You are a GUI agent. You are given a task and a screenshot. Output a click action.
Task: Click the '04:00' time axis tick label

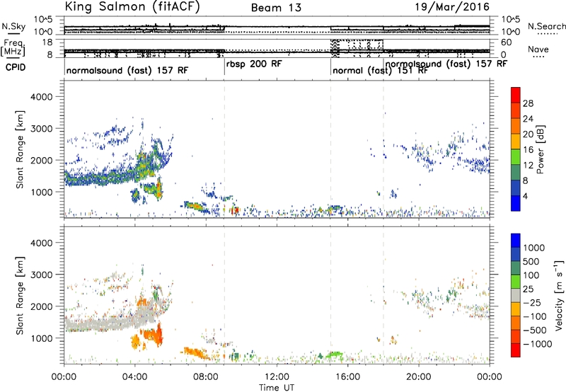pyautogui.click(x=135, y=377)
